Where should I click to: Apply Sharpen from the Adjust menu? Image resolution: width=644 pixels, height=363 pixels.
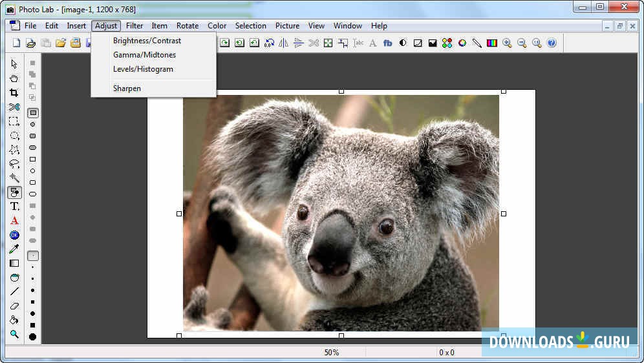[127, 88]
